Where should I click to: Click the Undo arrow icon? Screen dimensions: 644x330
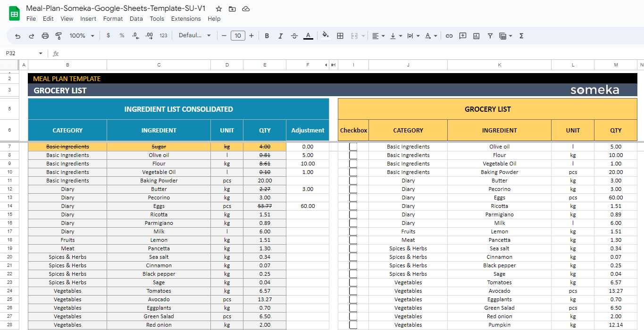coord(18,36)
